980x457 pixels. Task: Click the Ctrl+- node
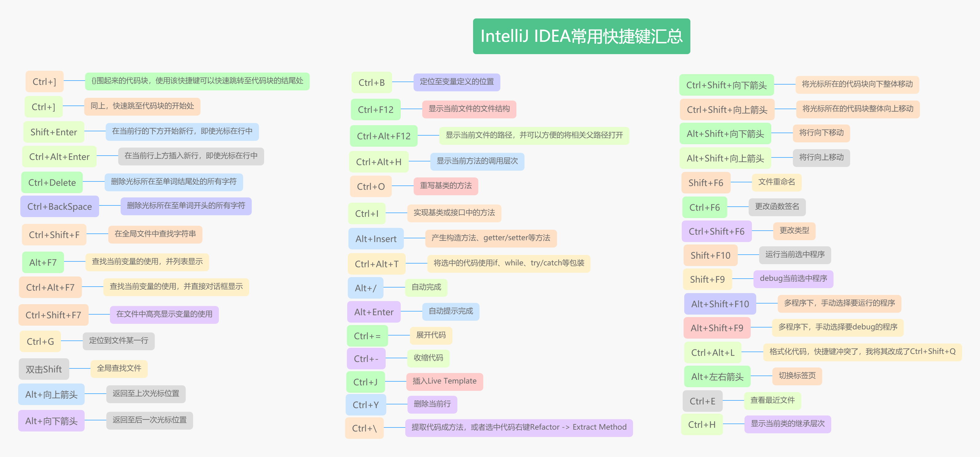[366, 359]
